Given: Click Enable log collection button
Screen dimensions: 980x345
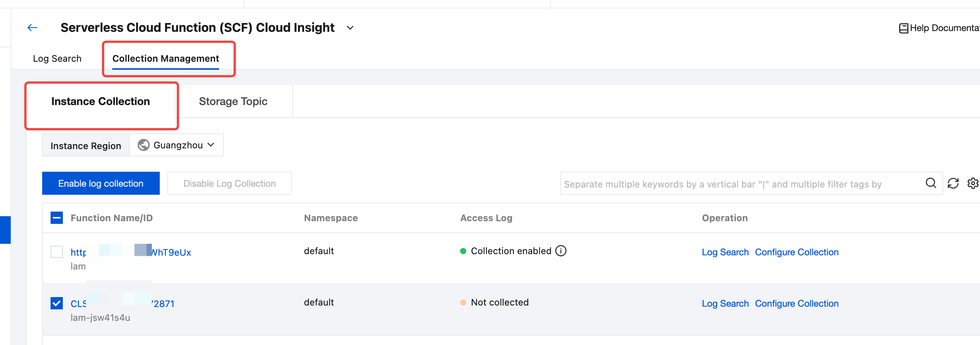Looking at the screenshot, I should 101,183.
